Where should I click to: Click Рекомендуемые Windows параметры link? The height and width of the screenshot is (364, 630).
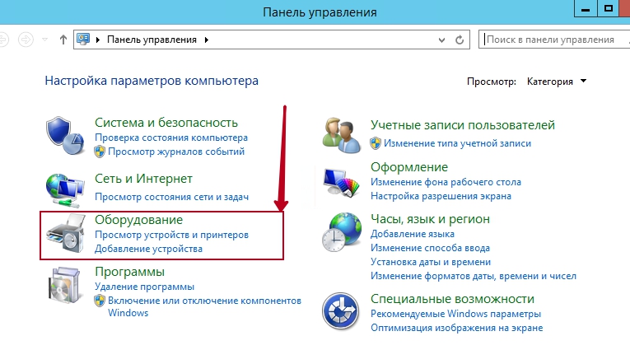tap(455, 314)
